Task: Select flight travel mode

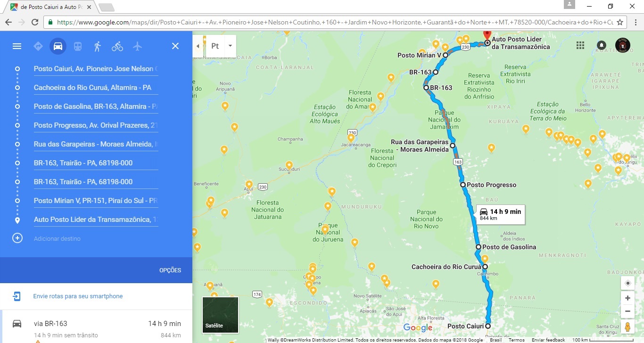Action: 137,46
